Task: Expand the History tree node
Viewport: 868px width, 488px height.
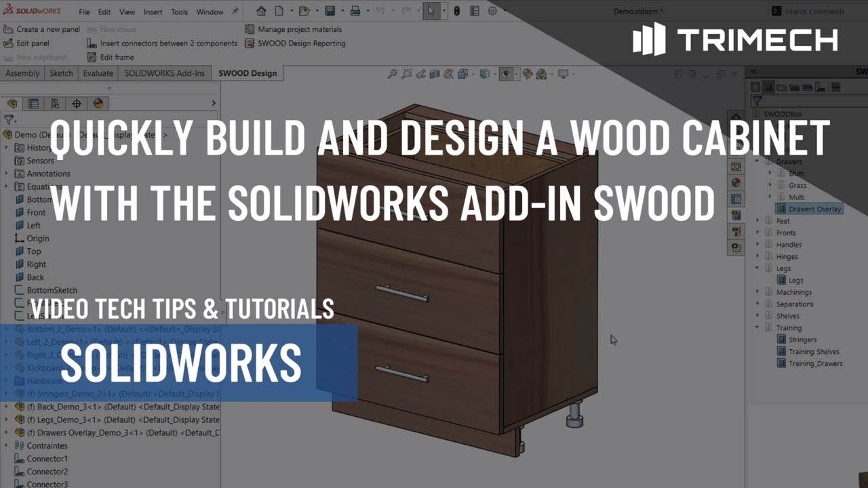Action: (7, 148)
